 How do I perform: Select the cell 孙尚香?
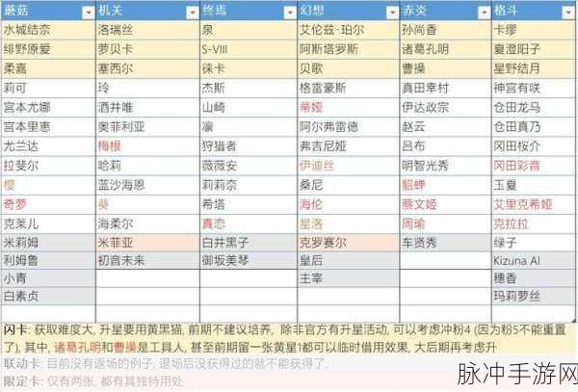(x=446, y=30)
